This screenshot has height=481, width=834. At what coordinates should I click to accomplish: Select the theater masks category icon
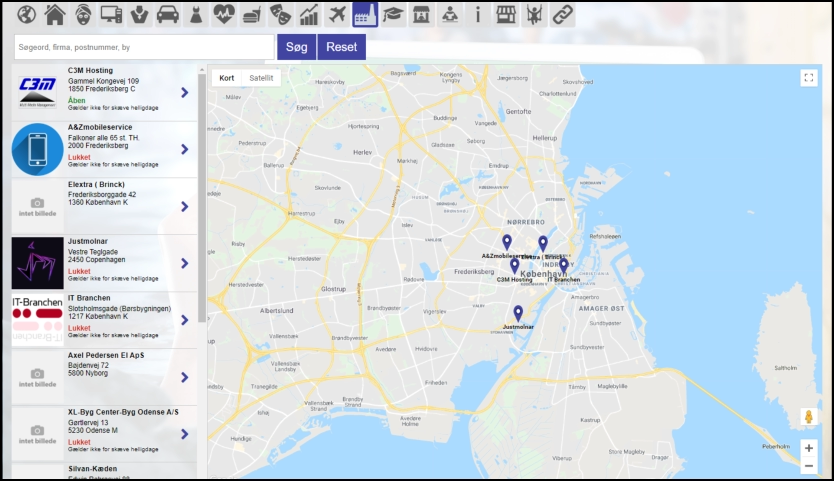point(280,14)
